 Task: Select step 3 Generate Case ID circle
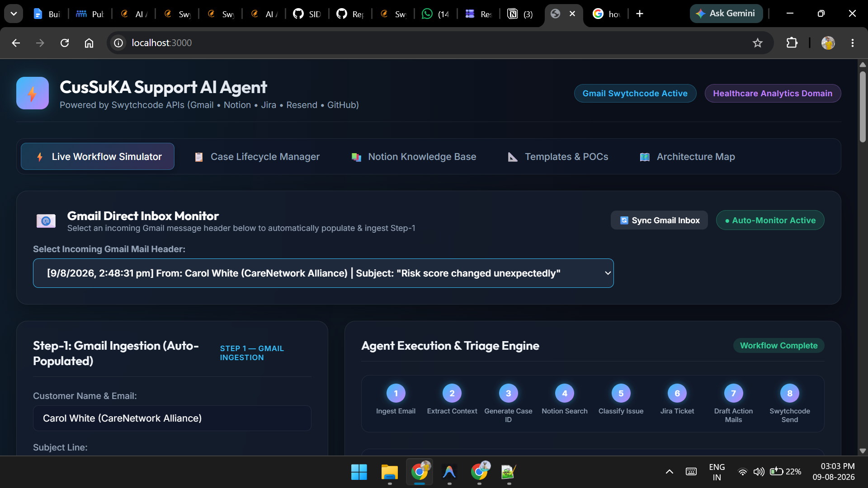[x=509, y=393]
